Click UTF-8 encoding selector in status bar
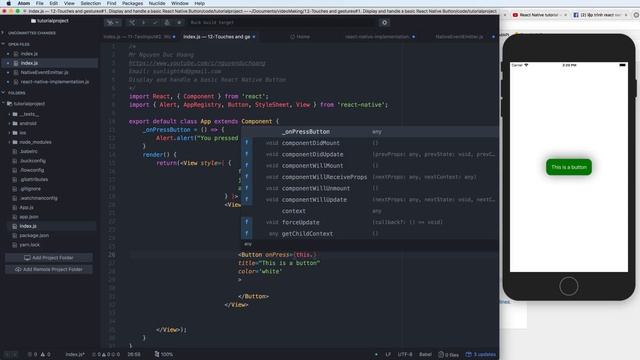The height and width of the screenshot is (360, 640). click(405, 354)
